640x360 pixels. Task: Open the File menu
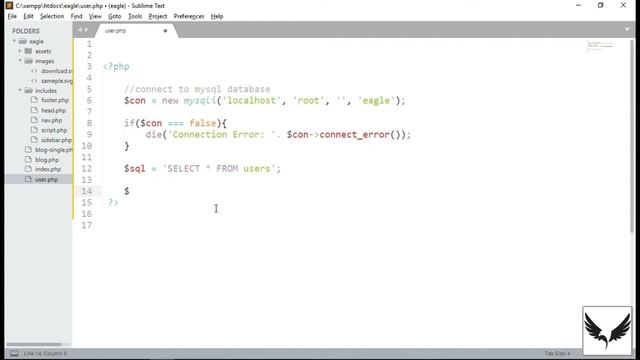(x=12, y=16)
